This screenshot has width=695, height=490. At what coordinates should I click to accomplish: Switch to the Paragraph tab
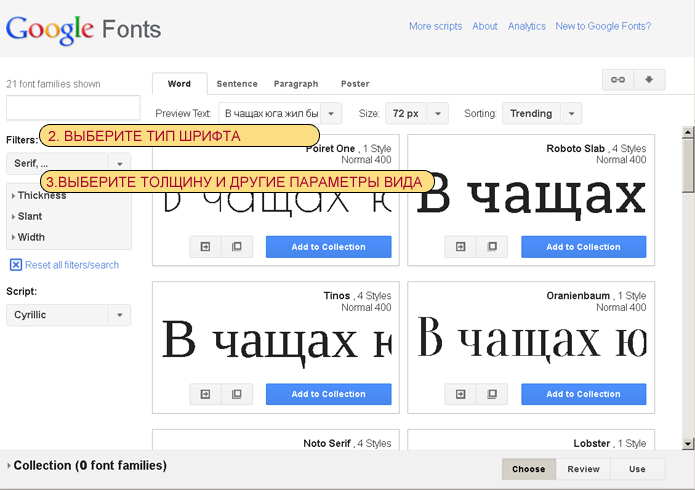296,84
